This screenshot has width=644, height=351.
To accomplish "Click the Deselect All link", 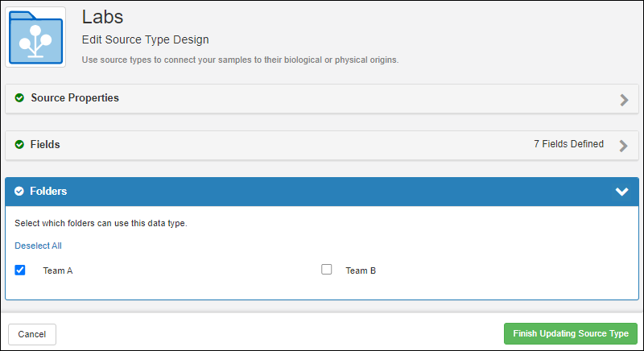I will coord(38,246).
